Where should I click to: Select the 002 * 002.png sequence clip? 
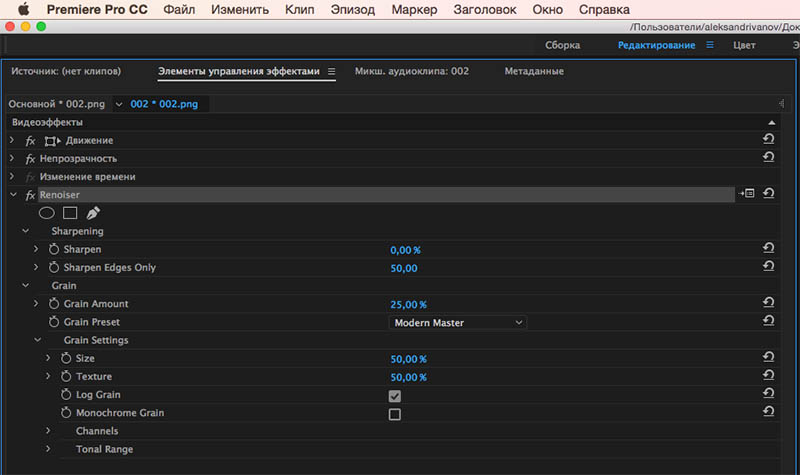pos(164,104)
